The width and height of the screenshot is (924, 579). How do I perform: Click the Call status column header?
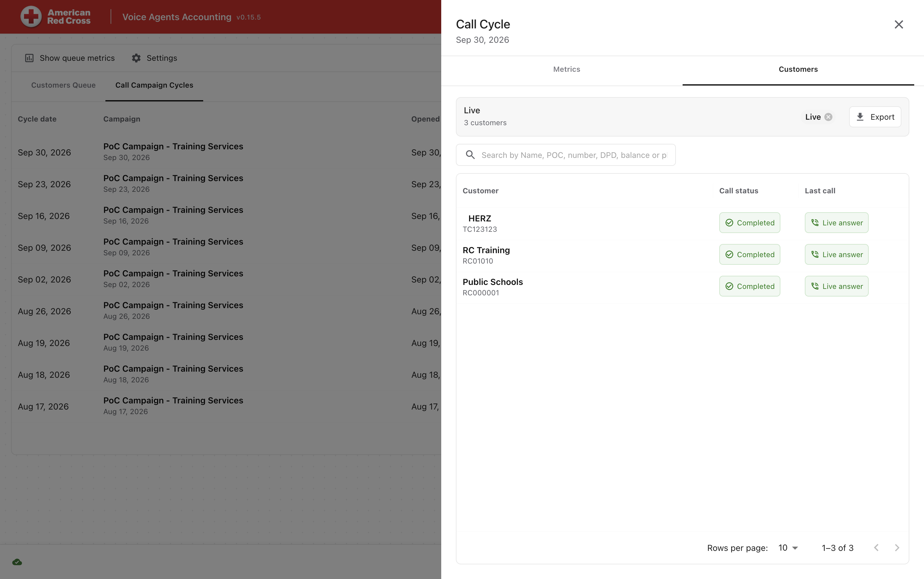(738, 191)
